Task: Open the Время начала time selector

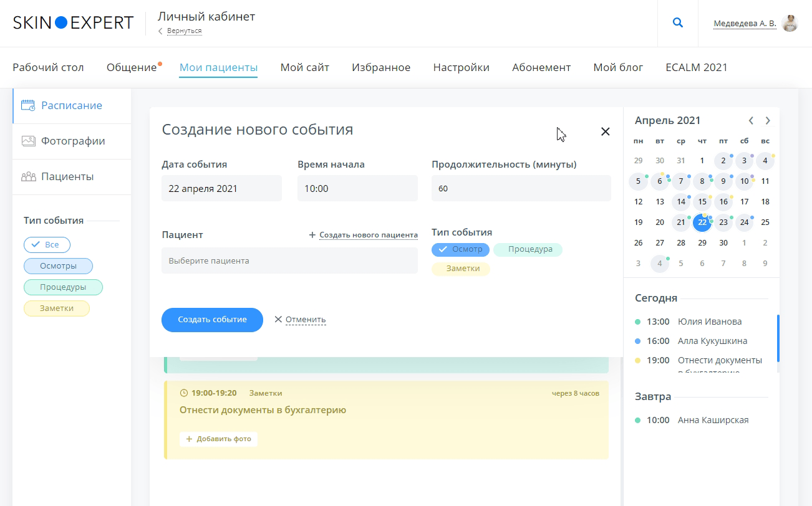Action: click(x=357, y=188)
